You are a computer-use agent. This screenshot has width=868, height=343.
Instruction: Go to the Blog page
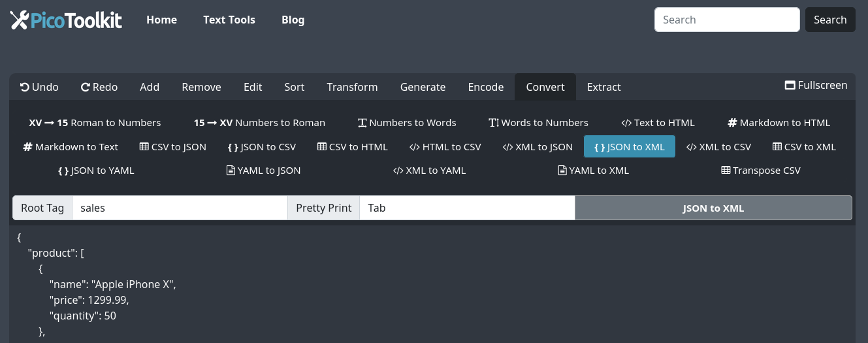click(293, 20)
